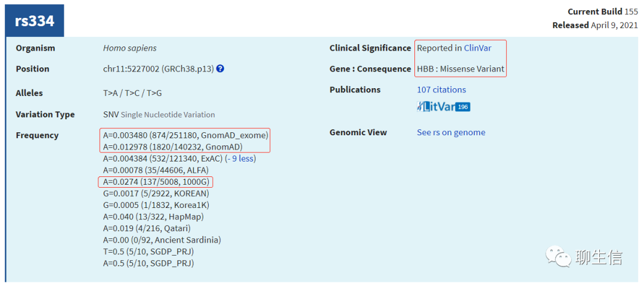Select the GnomAD_exome frequency line
The height and width of the screenshot is (286, 644).
185,135
